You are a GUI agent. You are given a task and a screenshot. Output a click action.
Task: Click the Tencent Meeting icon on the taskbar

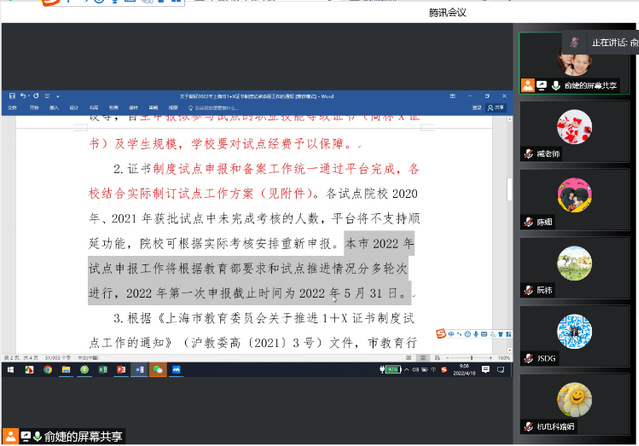[x=176, y=370]
